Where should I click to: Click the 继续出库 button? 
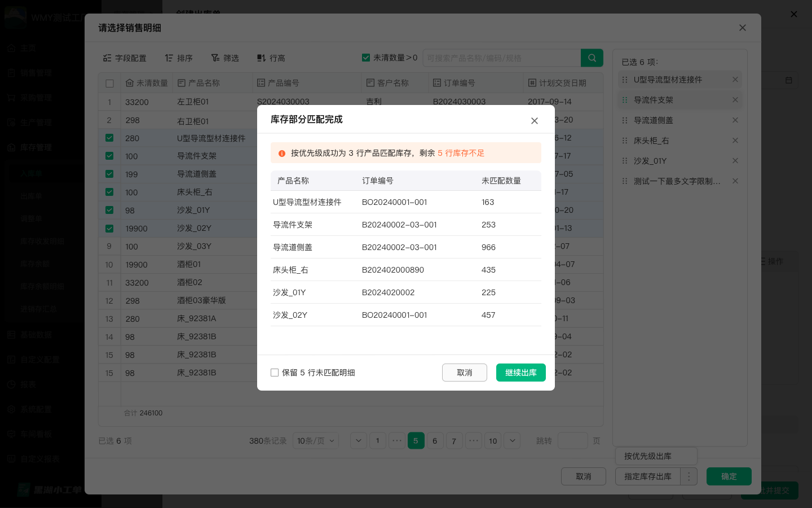520,373
